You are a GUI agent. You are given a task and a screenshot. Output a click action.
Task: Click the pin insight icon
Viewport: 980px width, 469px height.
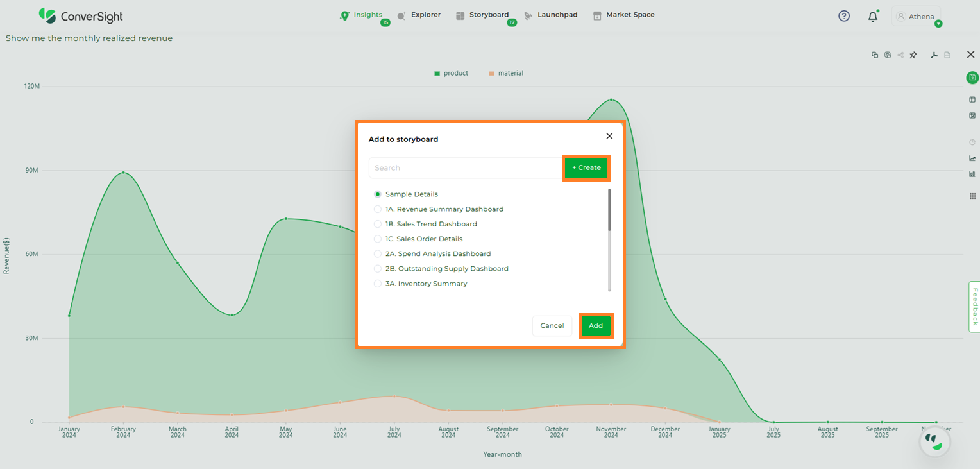(x=913, y=55)
